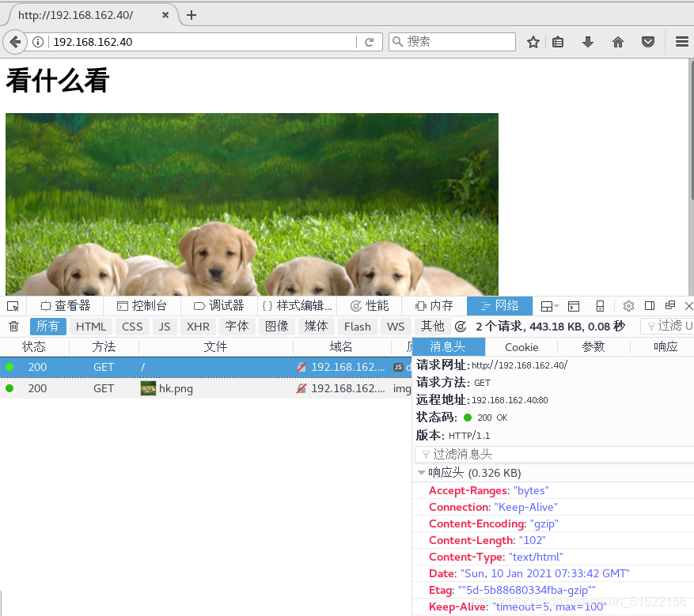The width and height of the screenshot is (694, 616).
Task: Switch to the 查看器 inspector tab
Action: [x=65, y=306]
